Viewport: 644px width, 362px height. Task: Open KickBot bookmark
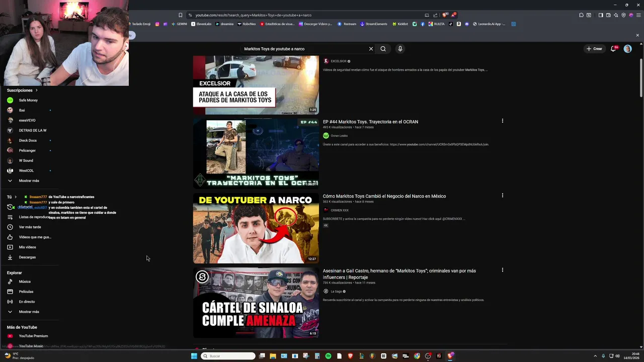click(400, 24)
